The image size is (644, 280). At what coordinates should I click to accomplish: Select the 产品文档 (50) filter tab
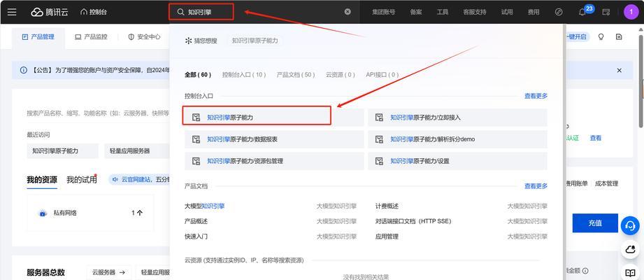(296, 75)
